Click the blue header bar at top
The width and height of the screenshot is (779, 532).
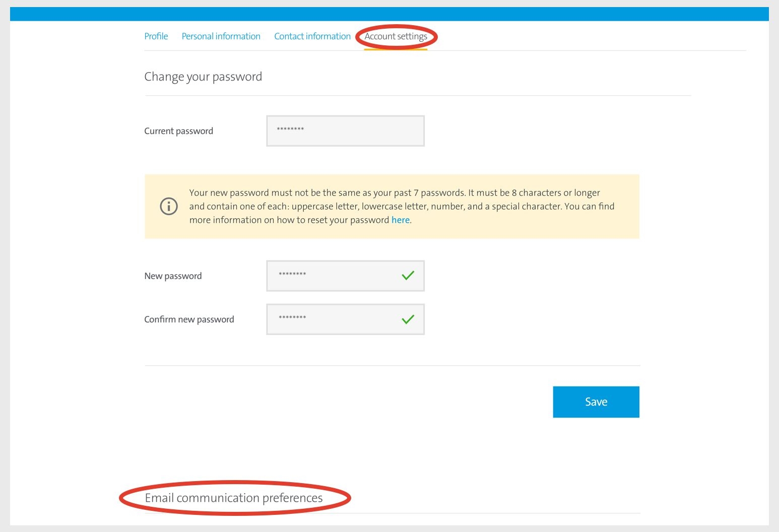click(x=389, y=14)
